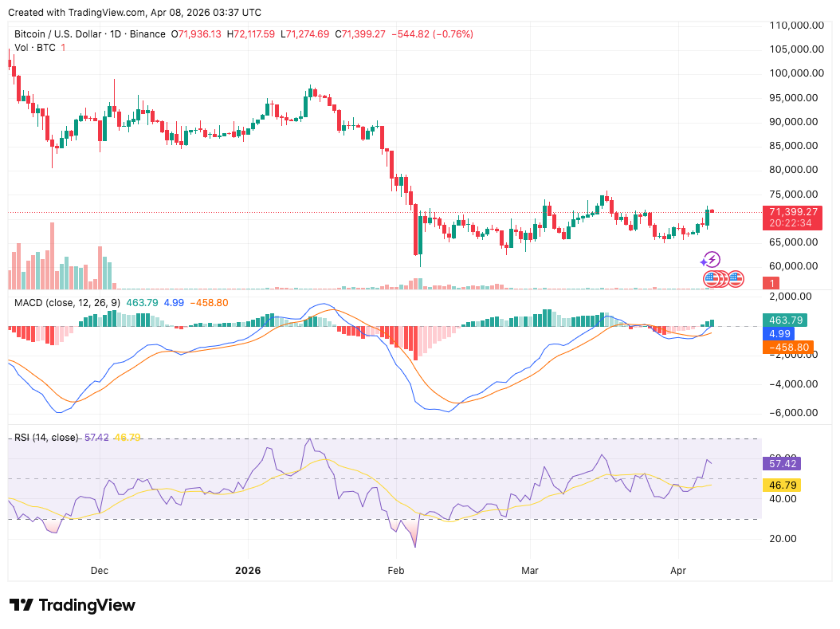The height and width of the screenshot is (629, 840).
Task: Select the green MACD histogram label 463.79
Action: tap(784, 320)
